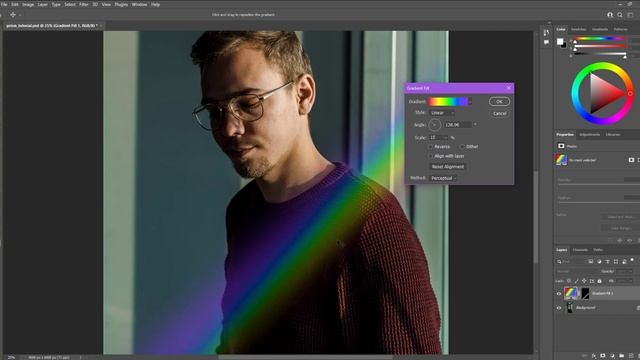This screenshot has width=640, height=360.
Task: Click the headphones Discover icon at top right
Action: point(610,15)
